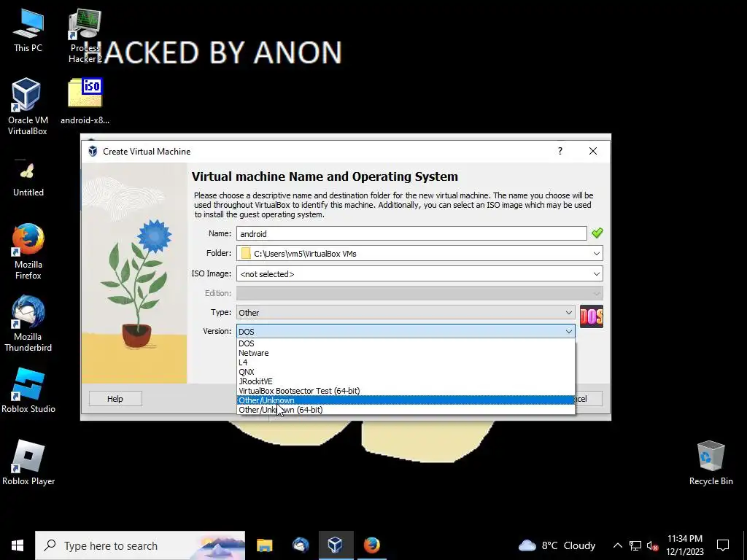The width and height of the screenshot is (747, 560).
Task: Launch Roblox Player desktop shortcut
Action: point(28,463)
